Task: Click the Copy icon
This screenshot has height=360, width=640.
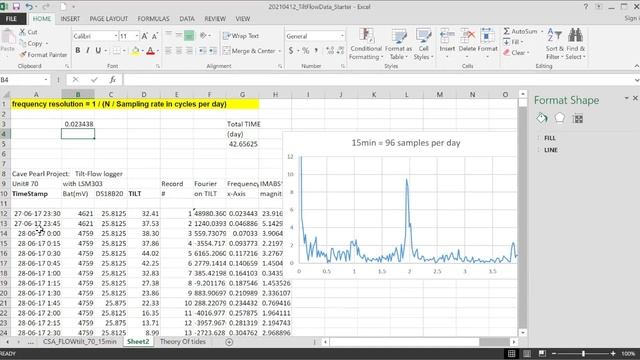Action: coord(23,43)
